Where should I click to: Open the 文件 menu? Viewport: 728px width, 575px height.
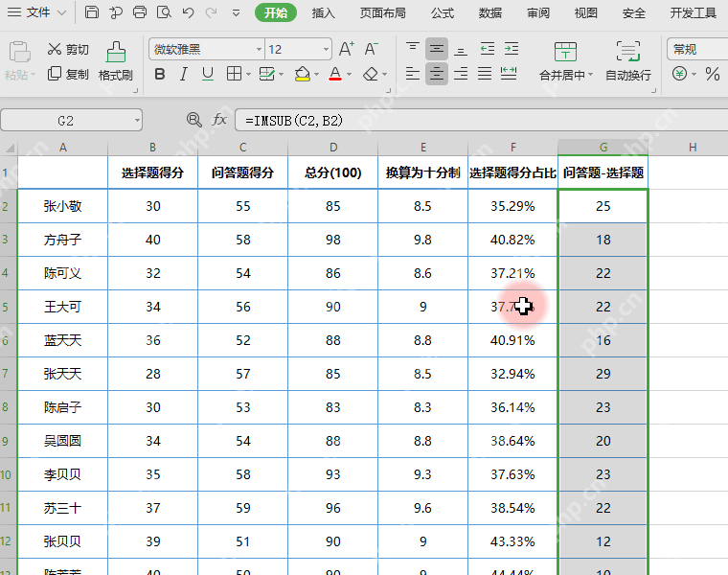37,12
